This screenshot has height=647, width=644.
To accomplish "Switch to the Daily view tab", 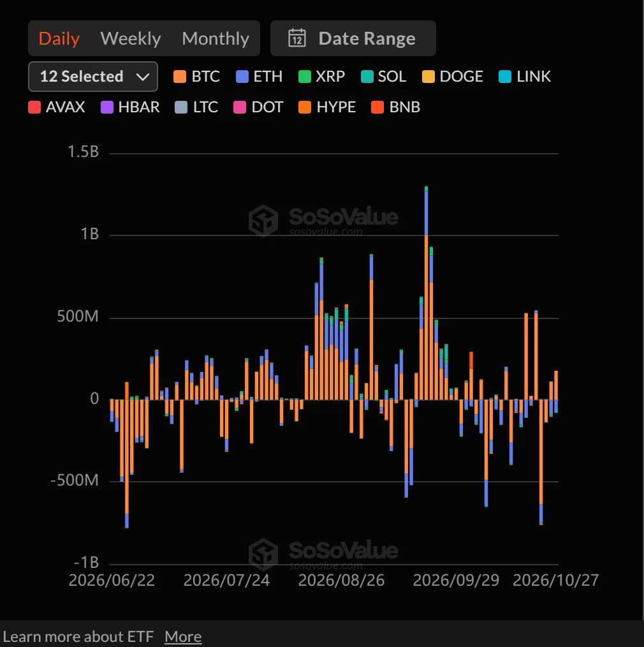I will click(59, 38).
